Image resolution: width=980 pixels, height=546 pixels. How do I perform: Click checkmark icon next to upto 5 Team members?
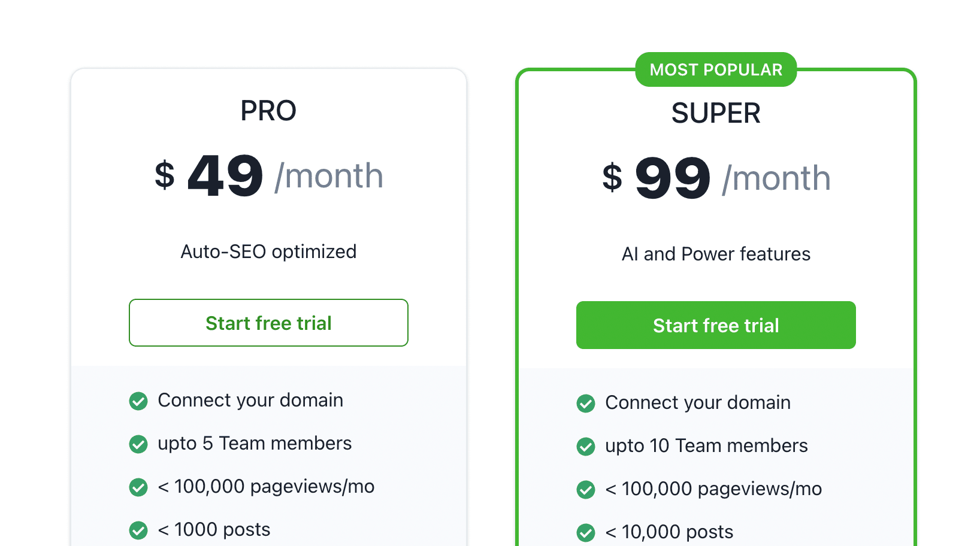pyautogui.click(x=138, y=444)
